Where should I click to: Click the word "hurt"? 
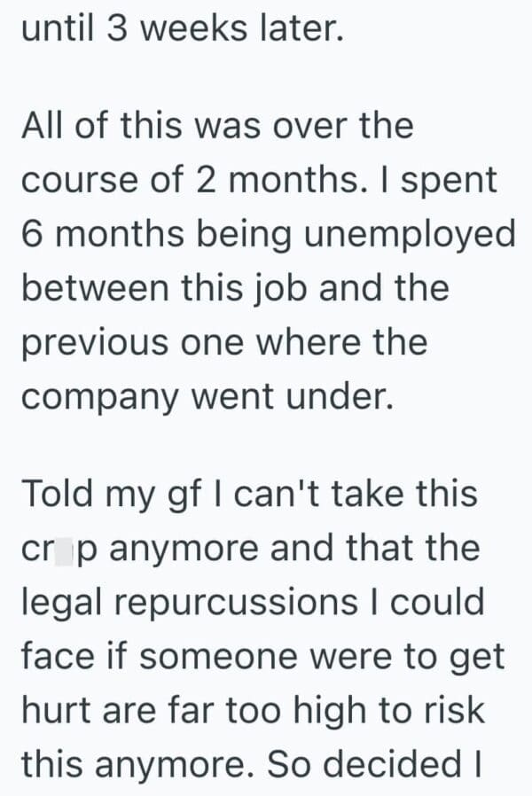[x=52, y=710]
